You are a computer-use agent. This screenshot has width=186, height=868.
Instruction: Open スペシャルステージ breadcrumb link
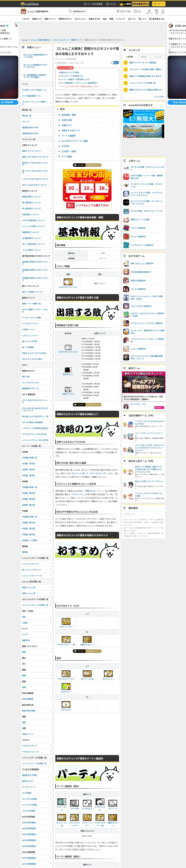pos(60,40)
